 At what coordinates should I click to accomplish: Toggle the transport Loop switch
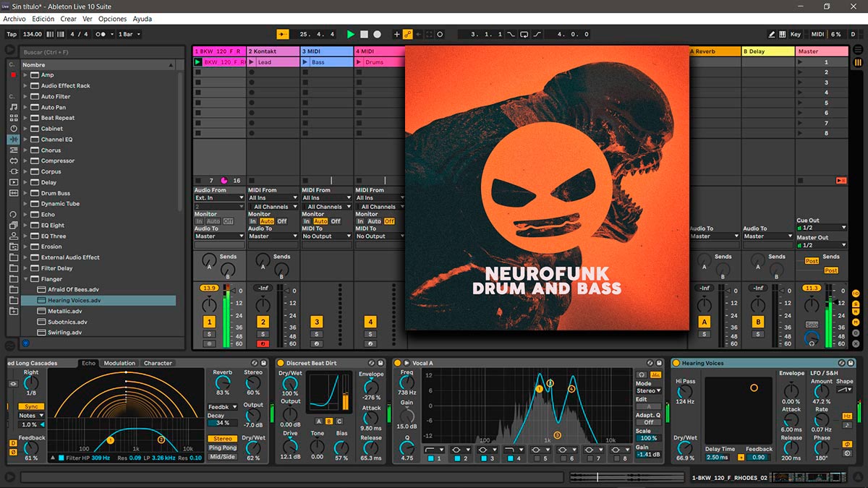(x=524, y=34)
